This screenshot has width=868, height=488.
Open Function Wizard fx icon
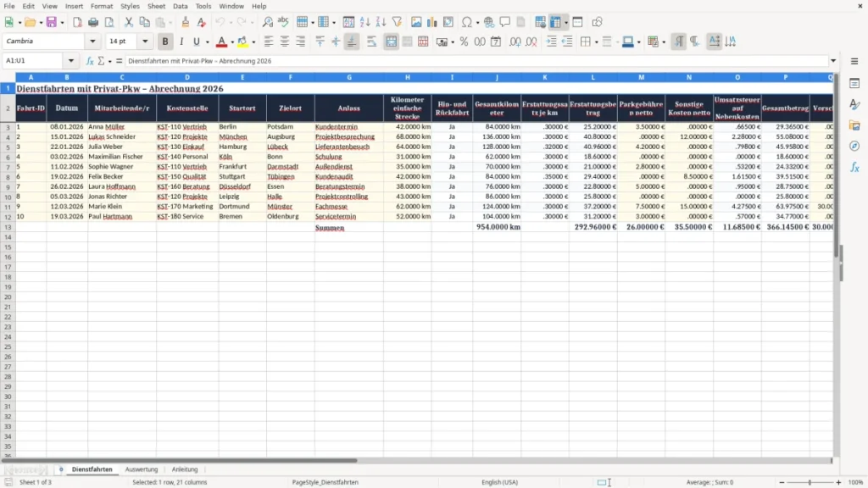click(x=90, y=61)
